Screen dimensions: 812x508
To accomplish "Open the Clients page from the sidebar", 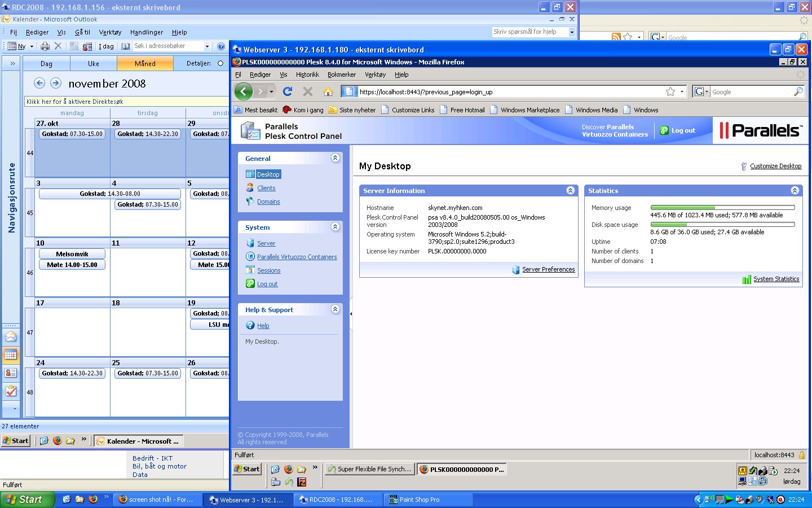I will (x=266, y=188).
